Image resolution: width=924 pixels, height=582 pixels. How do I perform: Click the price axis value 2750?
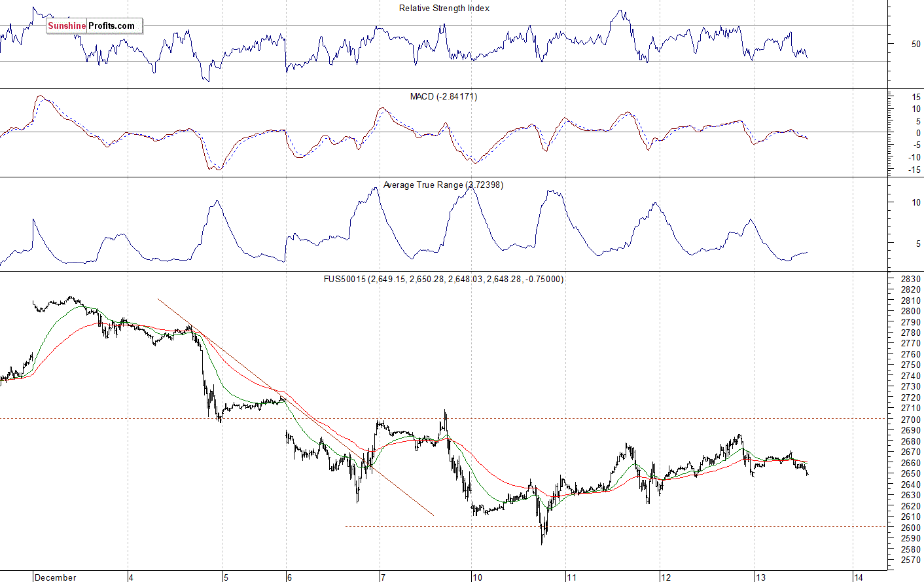[911, 365]
